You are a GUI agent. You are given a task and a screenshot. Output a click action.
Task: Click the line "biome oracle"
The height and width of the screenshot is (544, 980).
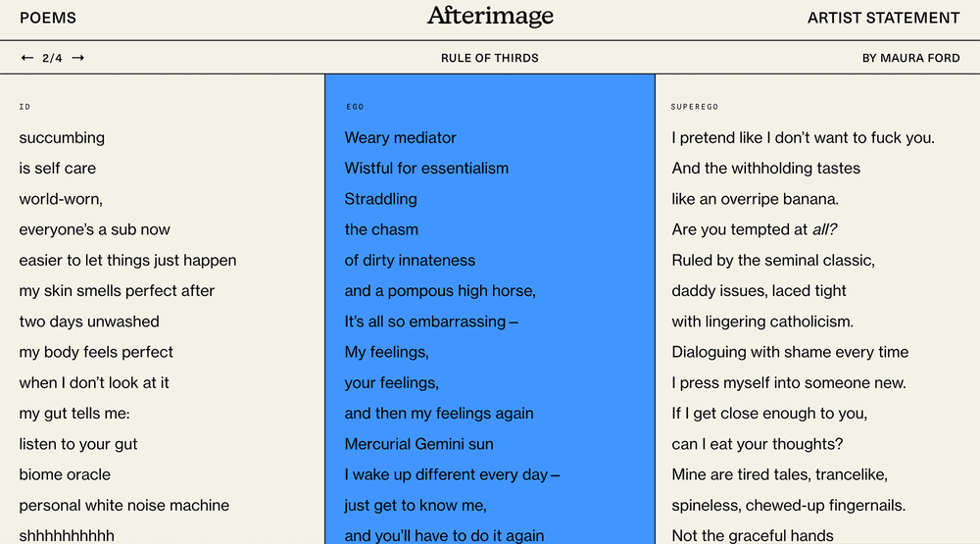coord(65,474)
